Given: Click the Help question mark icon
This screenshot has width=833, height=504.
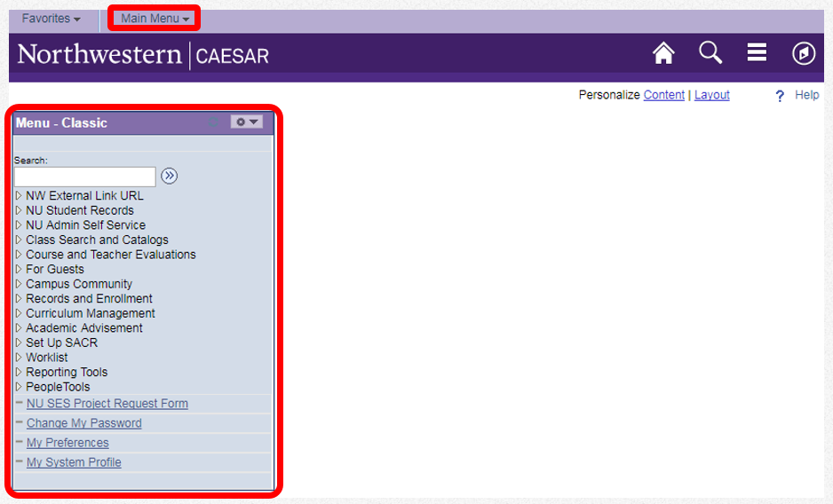Looking at the screenshot, I should [x=780, y=96].
